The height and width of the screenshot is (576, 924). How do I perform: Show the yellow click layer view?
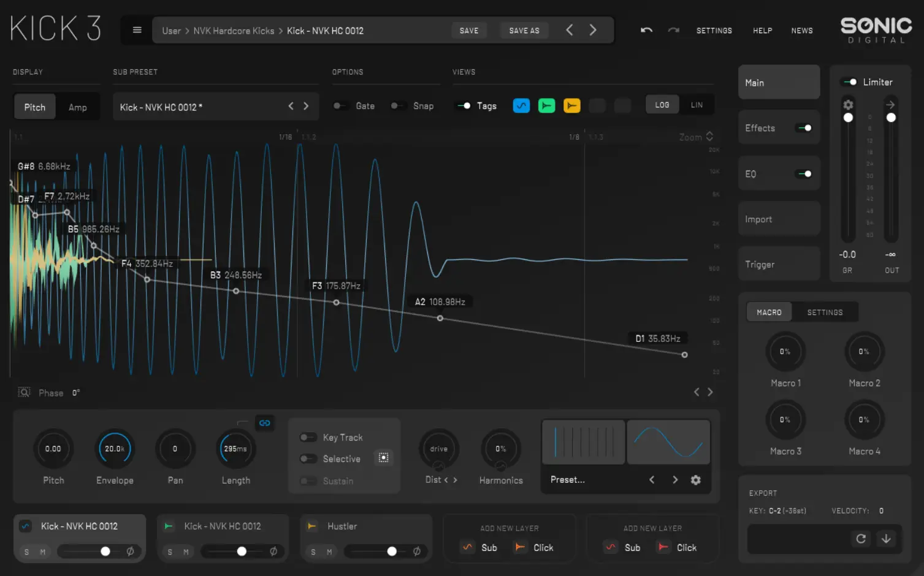point(571,105)
